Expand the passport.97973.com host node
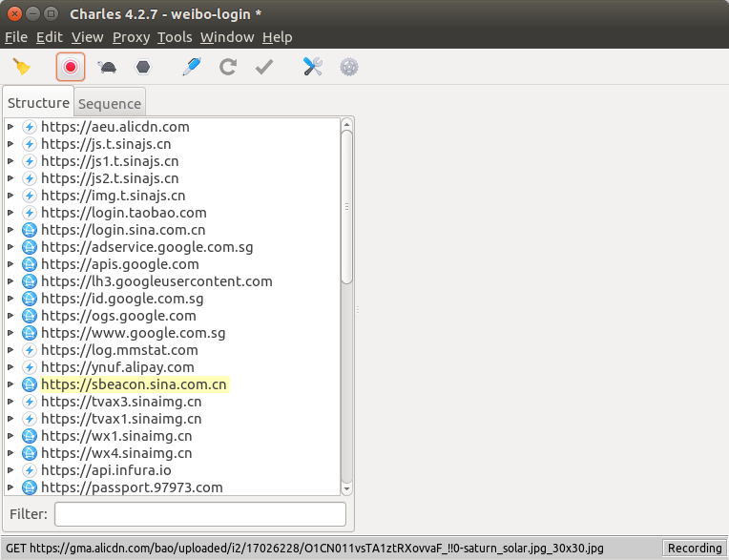 tap(10, 487)
